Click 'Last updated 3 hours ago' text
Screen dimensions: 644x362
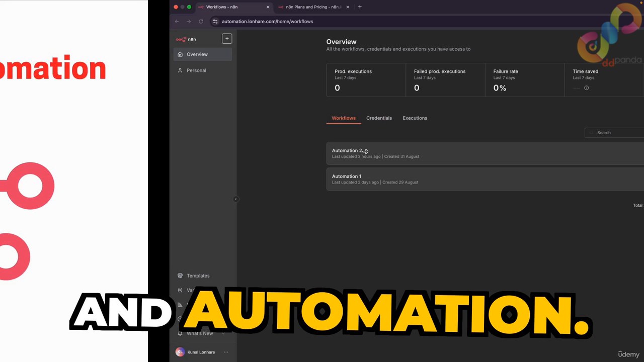[x=356, y=156]
